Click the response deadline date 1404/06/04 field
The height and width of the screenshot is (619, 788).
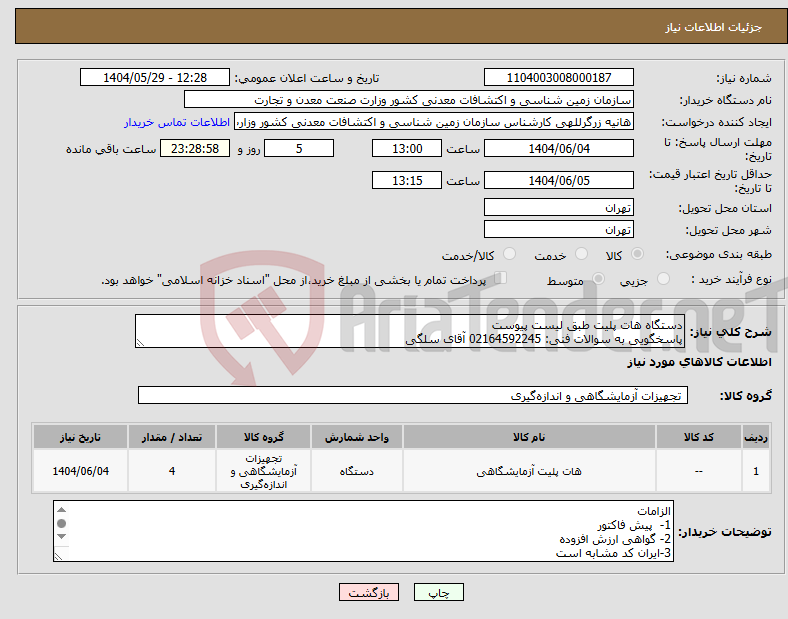pyautogui.click(x=558, y=148)
